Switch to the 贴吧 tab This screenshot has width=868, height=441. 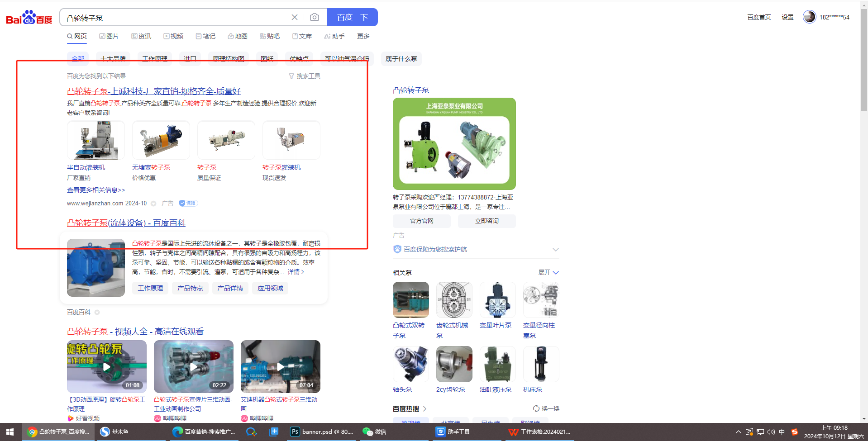click(x=270, y=36)
